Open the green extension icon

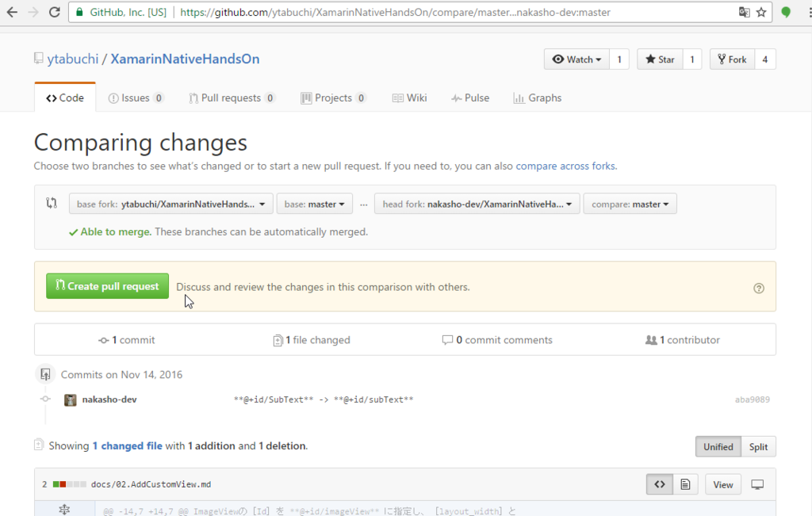[x=786, y=12]
